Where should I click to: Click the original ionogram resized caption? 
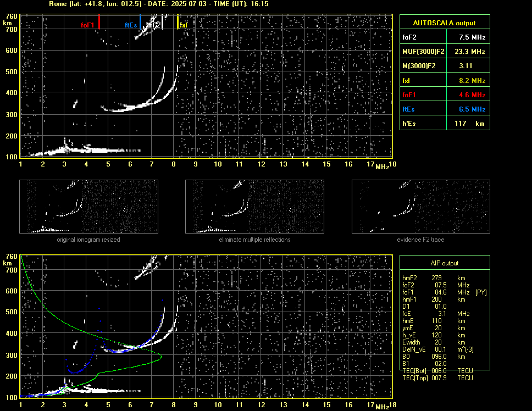click(88, 240)
